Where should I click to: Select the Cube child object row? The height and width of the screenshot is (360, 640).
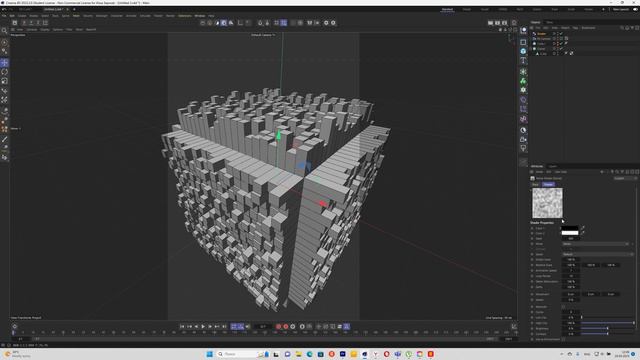tap(543, 53)
